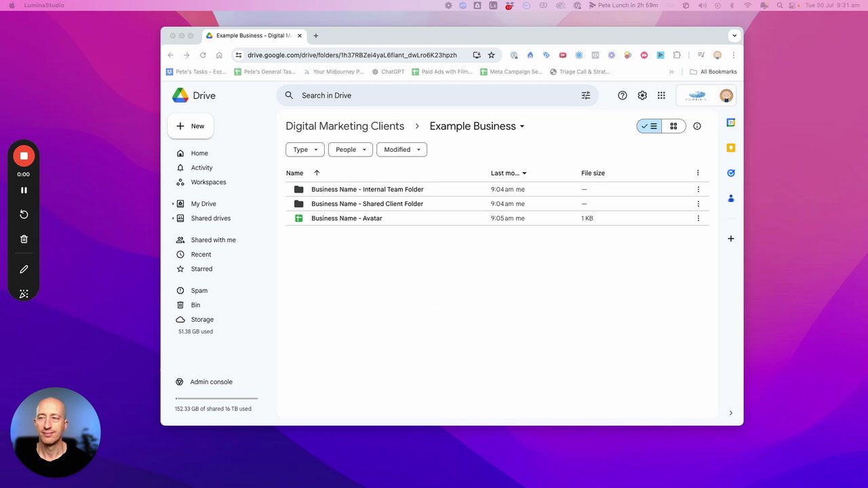Open the sparkle effects tool in recorder
Image resolution: width=868 pixels, height=488 pixels.
click(24, 293)
